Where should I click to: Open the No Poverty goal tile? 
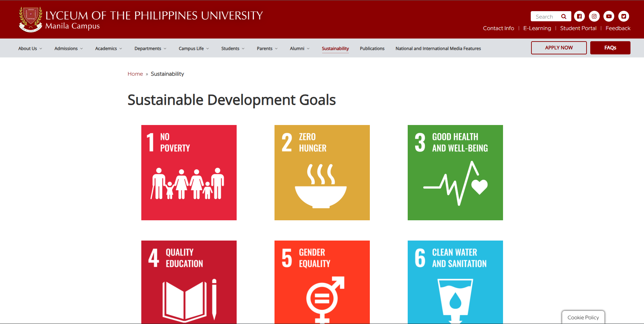[x=189, y=173]
